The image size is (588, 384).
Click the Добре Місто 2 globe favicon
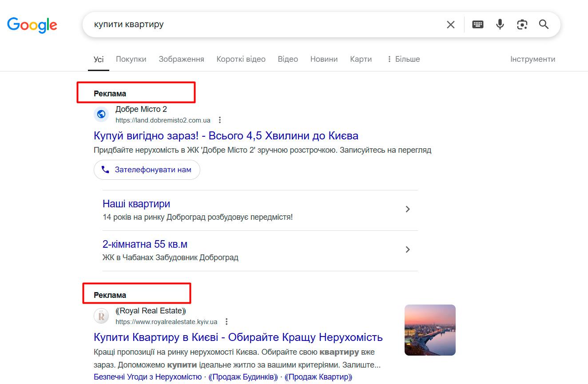click(x=101, y=114)
